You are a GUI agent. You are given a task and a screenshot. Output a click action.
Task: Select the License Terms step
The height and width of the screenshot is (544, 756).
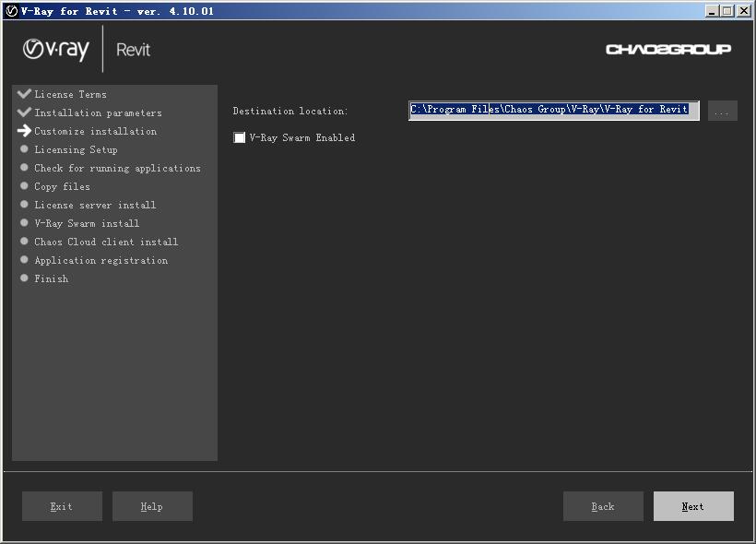point(70,95)
